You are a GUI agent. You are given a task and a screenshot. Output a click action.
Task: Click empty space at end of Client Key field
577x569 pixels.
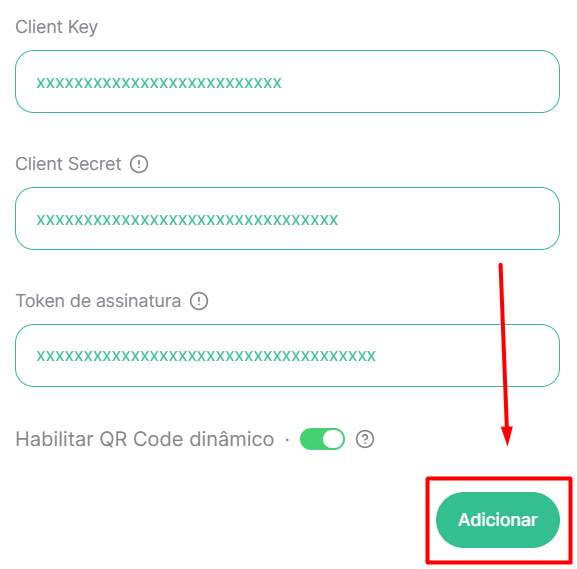tap(420, 82)
